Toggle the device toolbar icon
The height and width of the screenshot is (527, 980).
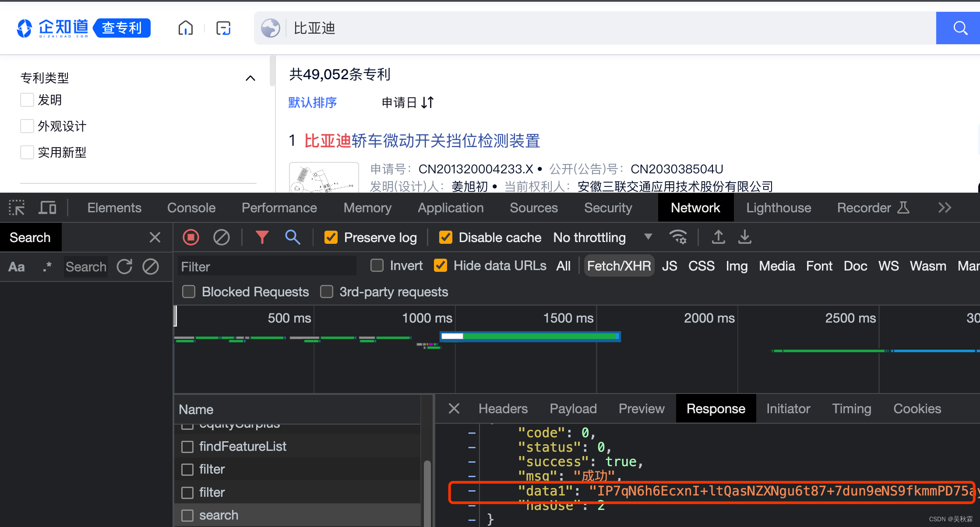[x=47, y=207]
